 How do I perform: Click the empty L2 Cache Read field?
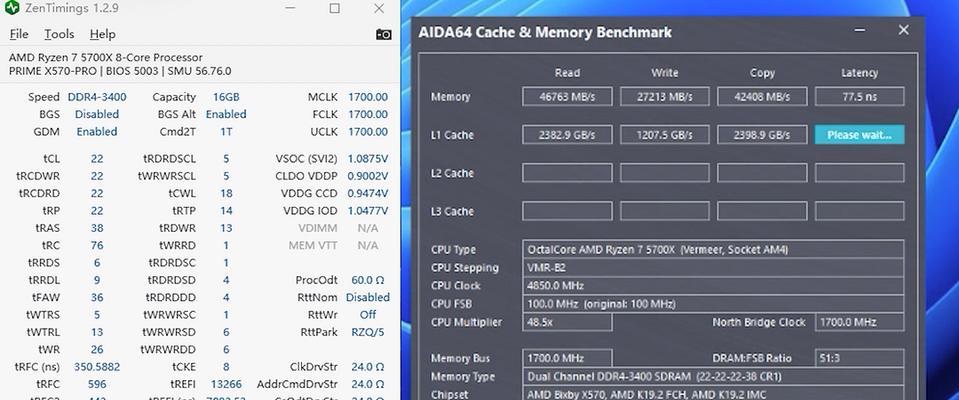coord(566,173)
